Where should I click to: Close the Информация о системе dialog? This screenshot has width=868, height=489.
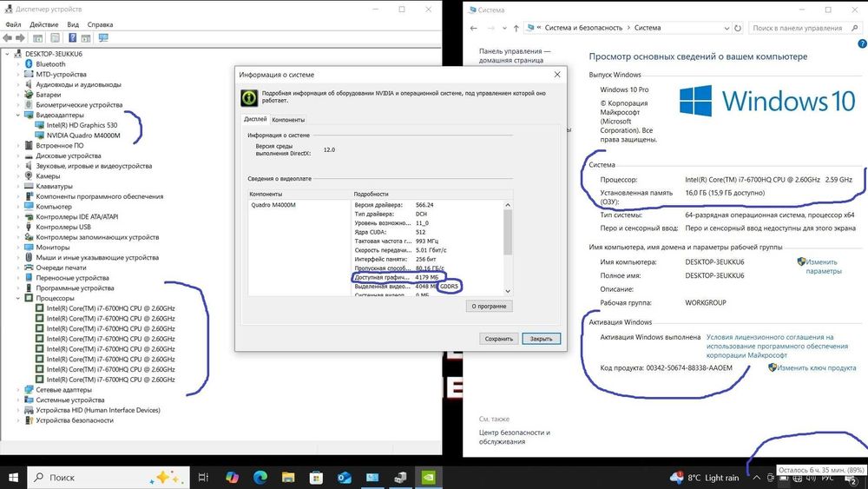tap(557, 74)
